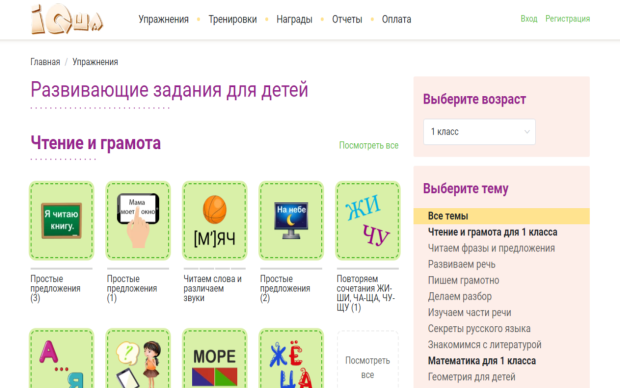Click the Вход link

point(529,19)
